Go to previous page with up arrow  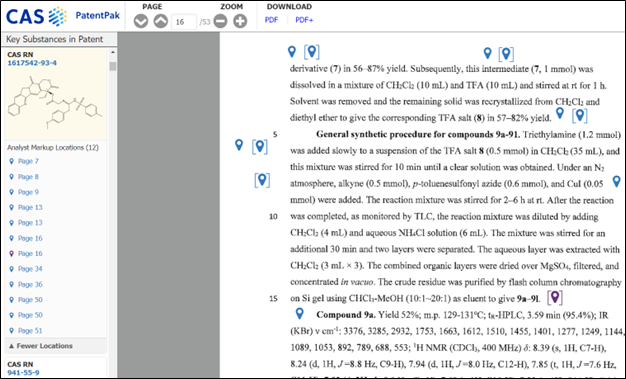[x=161, y=21]
